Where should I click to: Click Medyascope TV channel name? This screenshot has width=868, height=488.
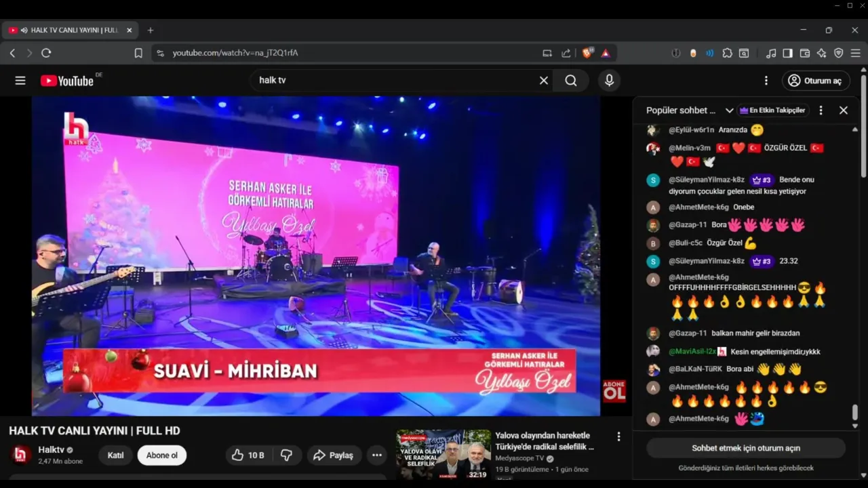[x=519, y=458]
